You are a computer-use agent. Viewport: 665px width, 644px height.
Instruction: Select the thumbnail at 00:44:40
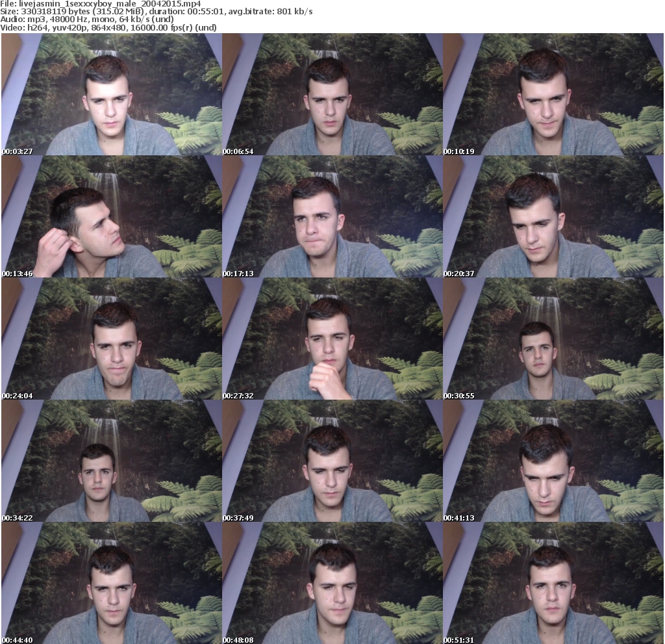(x=112, y=584)
